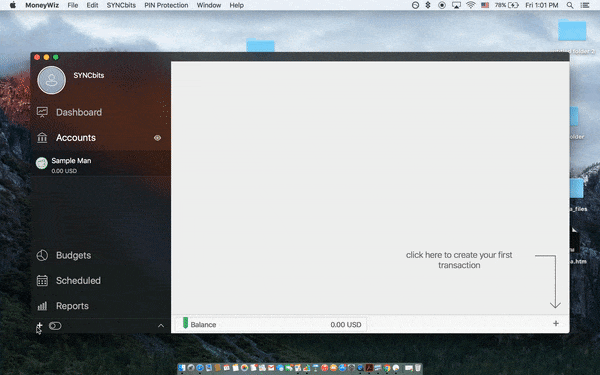Click the 0.00 USD balance field
Screen dimensions: 600x375
(x=346, y=324)
